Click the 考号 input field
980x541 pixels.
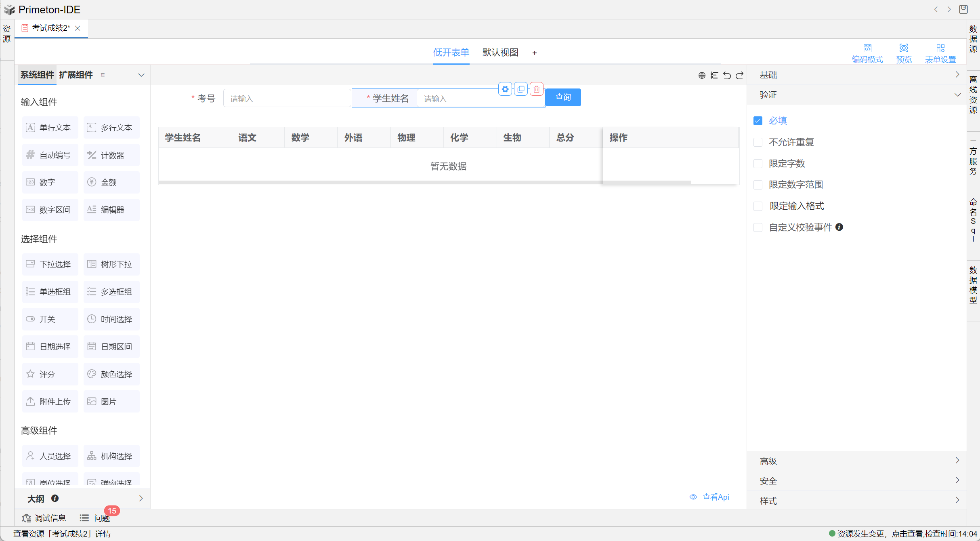coord(287,99)
